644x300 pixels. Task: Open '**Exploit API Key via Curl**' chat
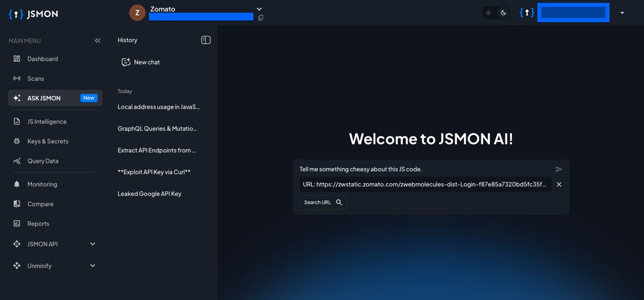click(x=154, y=172)
